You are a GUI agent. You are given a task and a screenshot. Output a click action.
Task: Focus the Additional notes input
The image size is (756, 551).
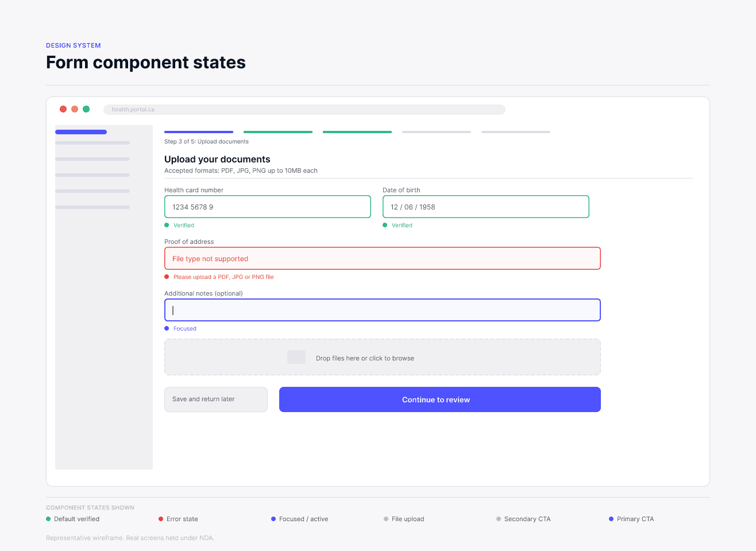click(x=383, y=310)
